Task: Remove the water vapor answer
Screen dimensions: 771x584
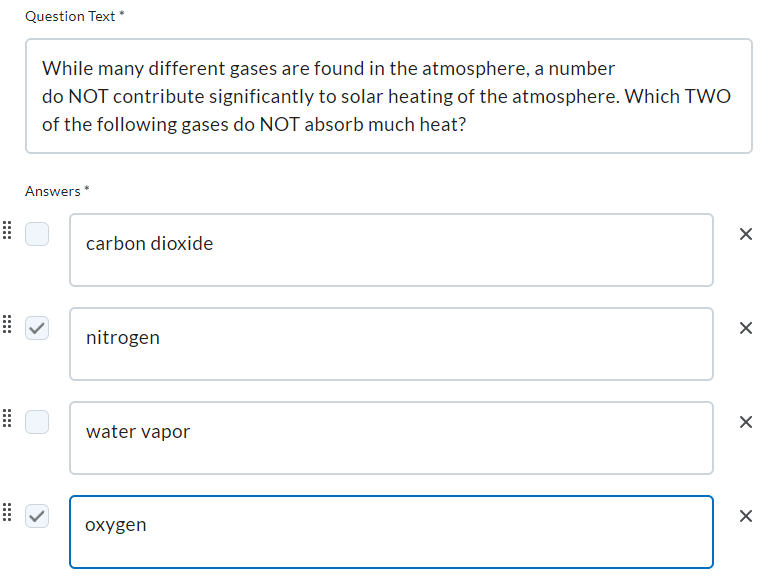Action: [745, 422]
